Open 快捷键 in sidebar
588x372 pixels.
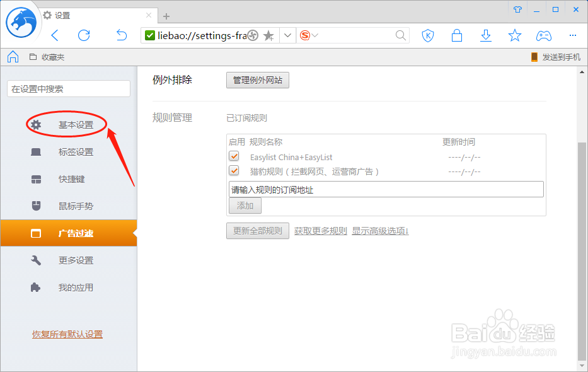pos(68,179)
